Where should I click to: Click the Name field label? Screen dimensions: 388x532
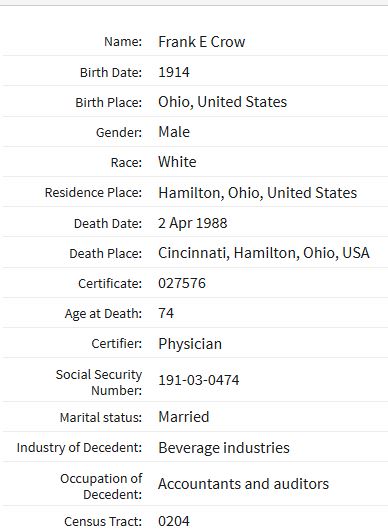click(123, 42)
